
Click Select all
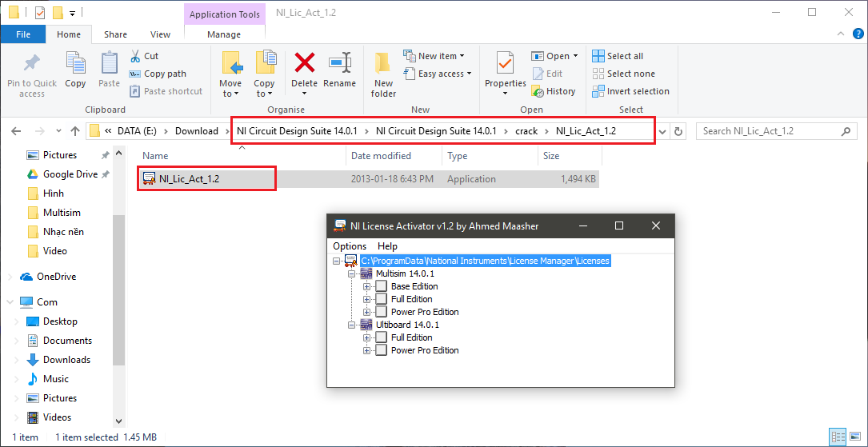[x=618, y=56]
